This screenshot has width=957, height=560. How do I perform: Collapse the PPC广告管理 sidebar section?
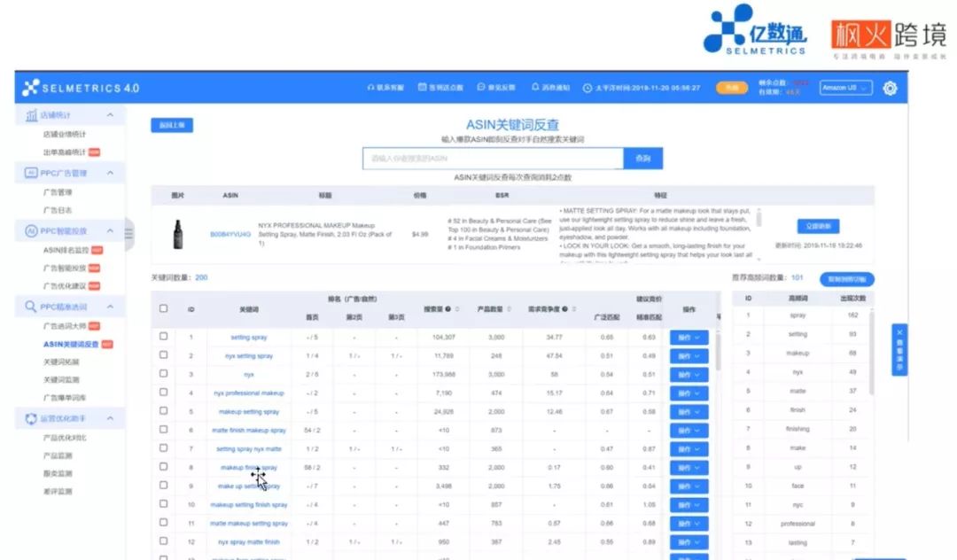pos(110,173)
